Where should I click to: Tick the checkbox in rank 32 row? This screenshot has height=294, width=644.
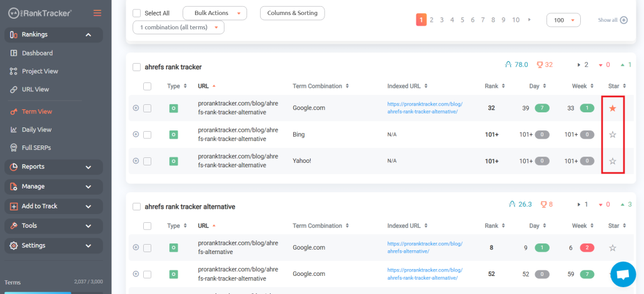(x=147, y=108)
